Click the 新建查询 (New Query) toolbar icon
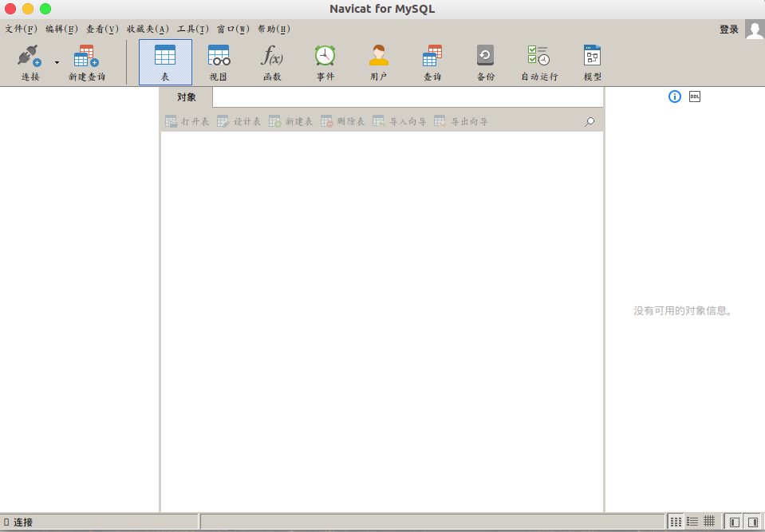The width and height of the screenshot is (765, 532). click(x=86, y=56)
